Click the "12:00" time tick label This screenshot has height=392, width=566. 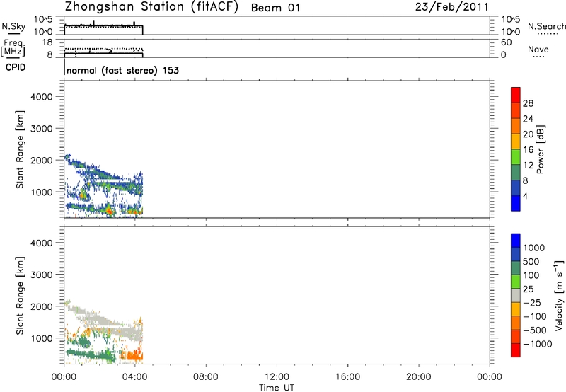pyautogui.click(x=277, y=377)
